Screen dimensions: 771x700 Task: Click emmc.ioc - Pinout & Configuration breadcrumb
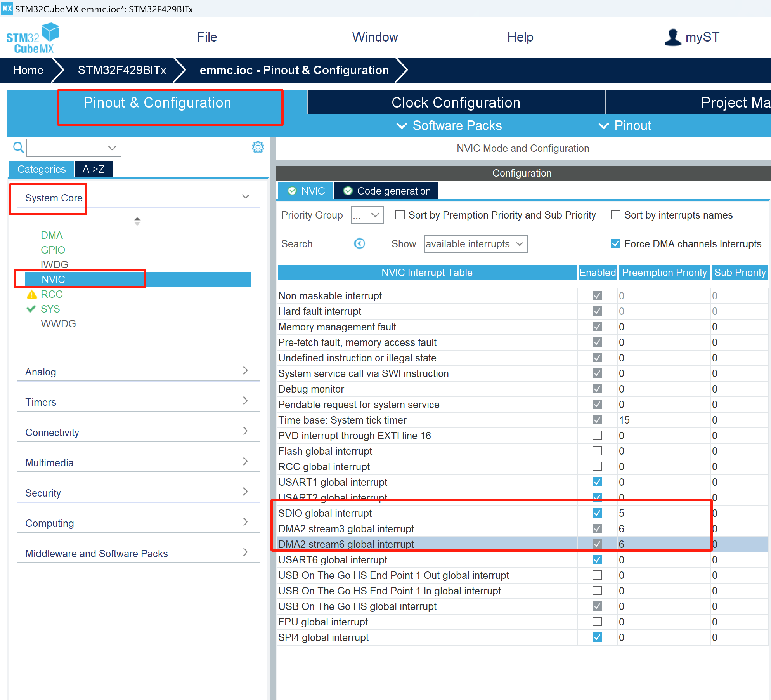pos(294,70)
